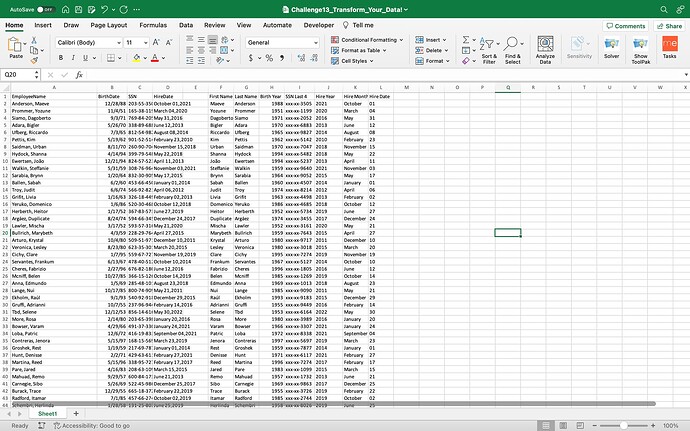The height and width of the screenshot is (431, 690).
Task: Click the Insert cells button
Action: [430, 40]
